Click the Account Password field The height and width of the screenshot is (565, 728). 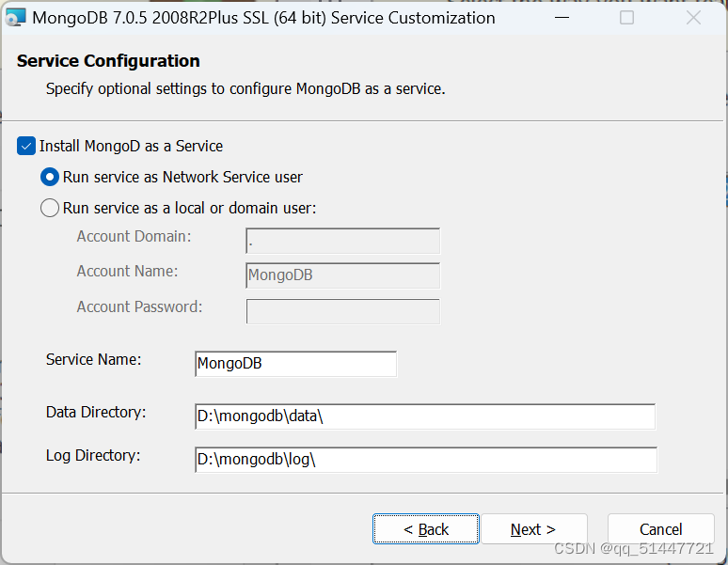point(342,311)
